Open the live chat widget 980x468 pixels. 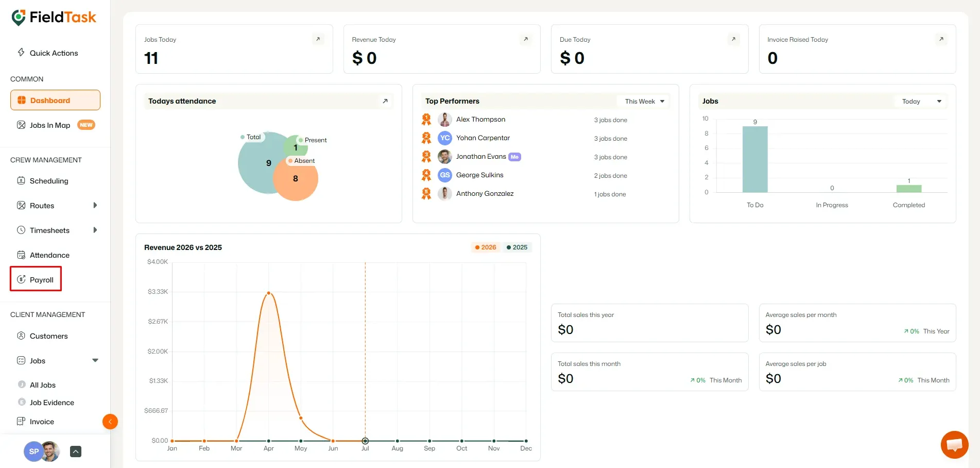[x=954, y=444]
